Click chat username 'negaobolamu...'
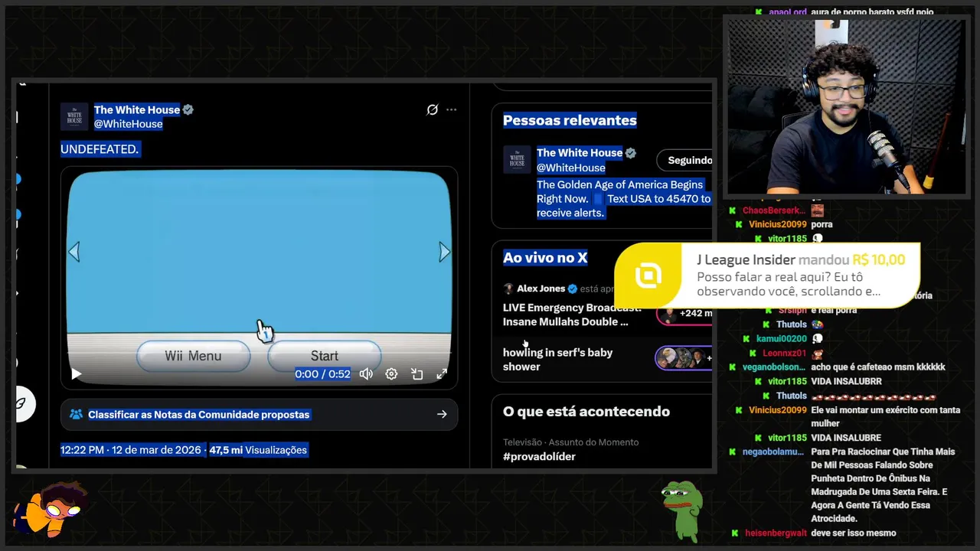Image resolution: width=980 pixels, height=551 pixels. click(774, 452)
